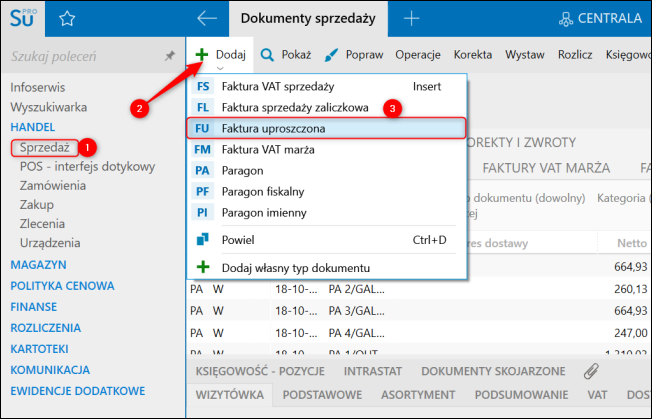
Task: Open POS - interfejs dotykowy
Action: pos(87,167)
